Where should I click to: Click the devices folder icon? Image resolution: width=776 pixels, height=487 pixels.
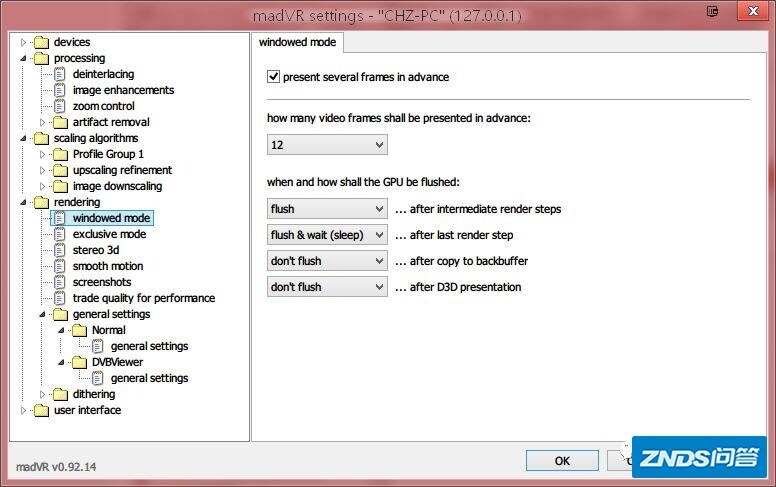[x=40, y=42]
